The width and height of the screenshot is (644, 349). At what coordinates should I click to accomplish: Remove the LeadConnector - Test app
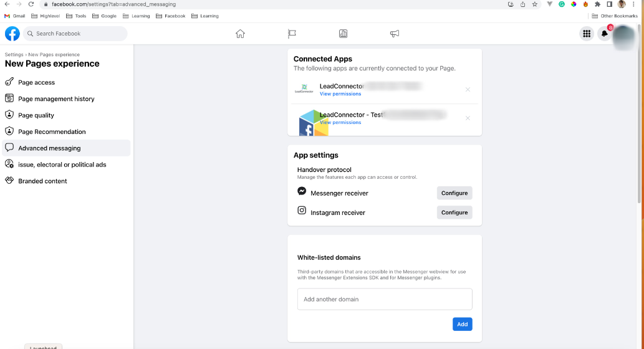[x=468, y=118]
